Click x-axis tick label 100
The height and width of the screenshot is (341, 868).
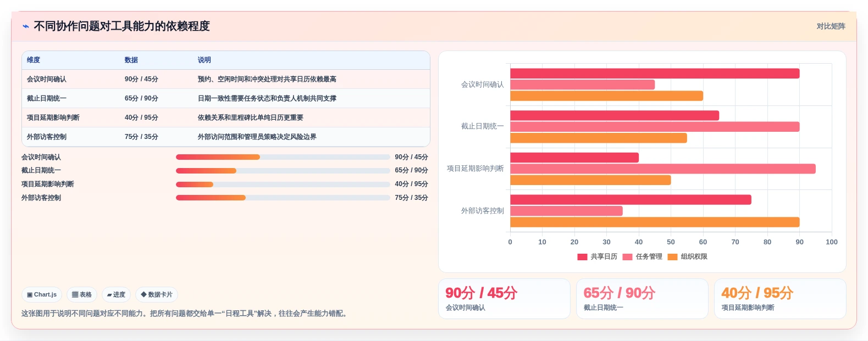coord(832,242)
